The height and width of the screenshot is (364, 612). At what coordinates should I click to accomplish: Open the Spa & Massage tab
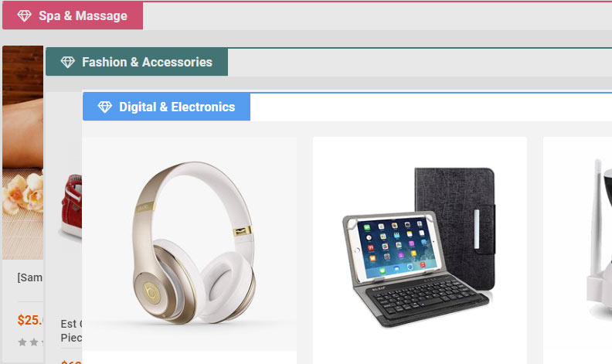[x=73, y=15]
